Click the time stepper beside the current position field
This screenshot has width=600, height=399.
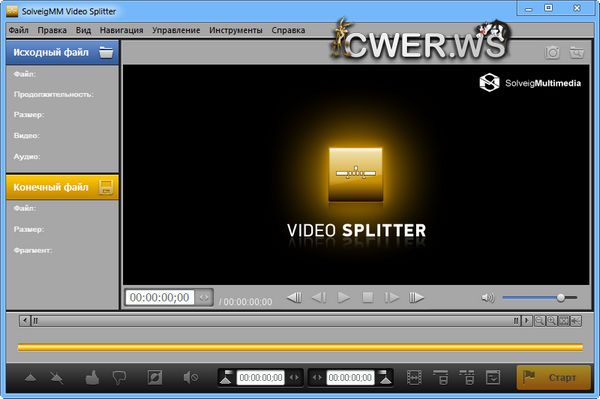(x=204, y=297)
